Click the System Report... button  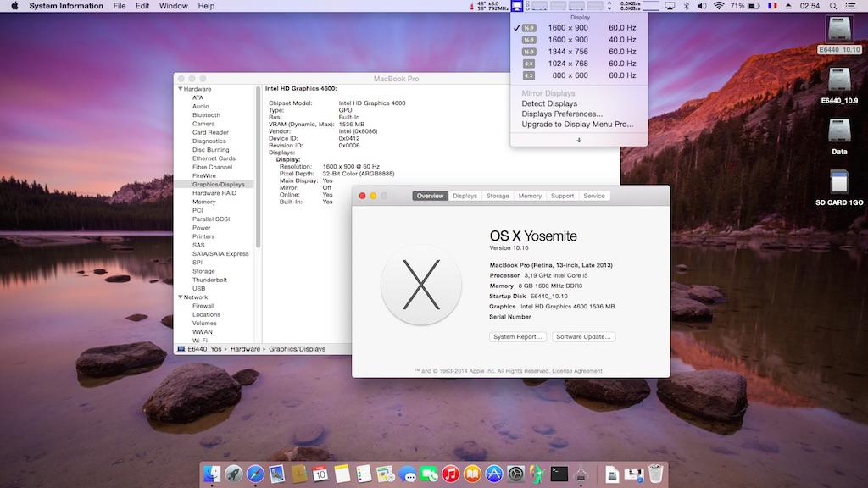(x=518, y=336)
